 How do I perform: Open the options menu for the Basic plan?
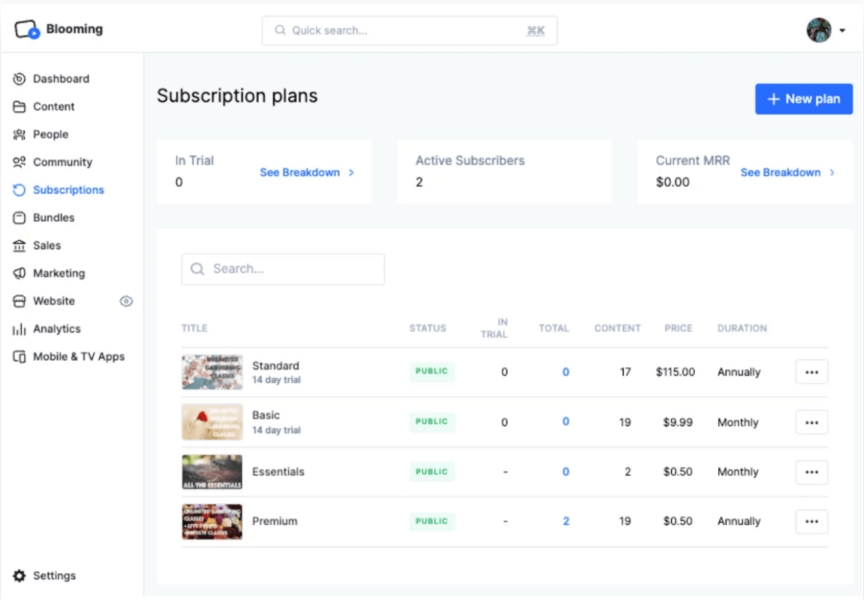pyautogui.click(x=811, y=422)
